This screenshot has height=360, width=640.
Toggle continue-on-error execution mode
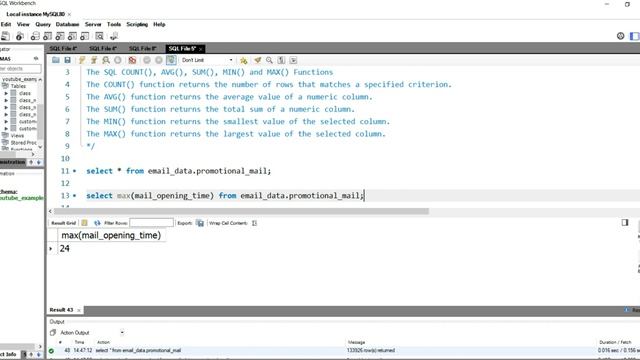[132, 60]
